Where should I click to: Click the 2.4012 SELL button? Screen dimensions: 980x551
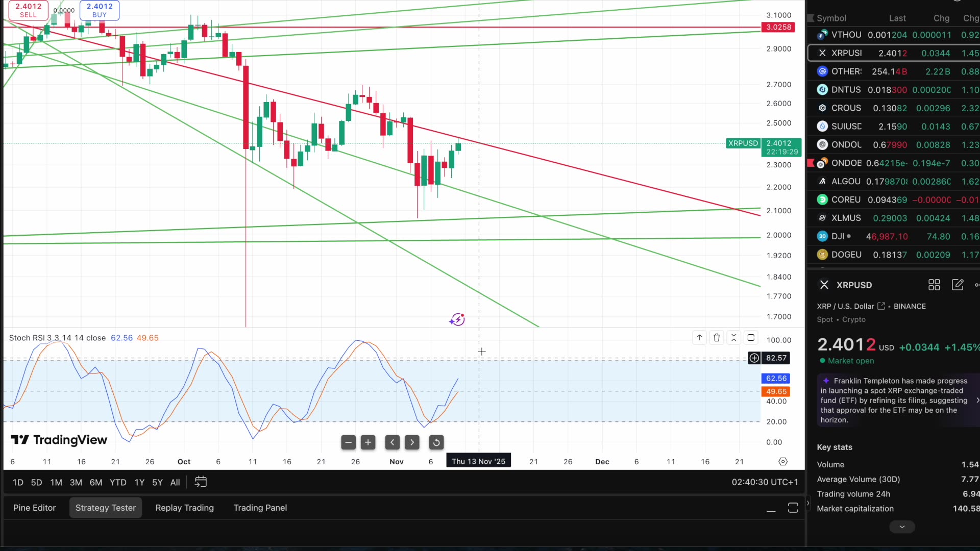pyautogui.click(x=28, y=10)
